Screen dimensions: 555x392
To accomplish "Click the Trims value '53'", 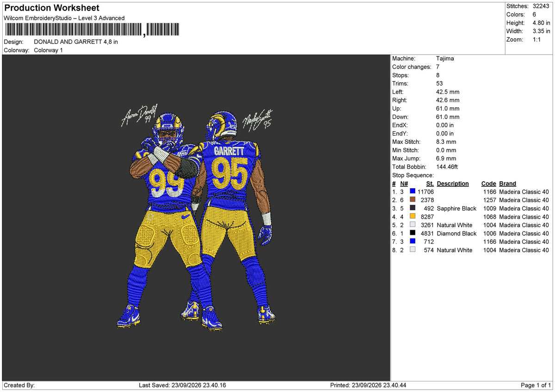I will point(439,83).
